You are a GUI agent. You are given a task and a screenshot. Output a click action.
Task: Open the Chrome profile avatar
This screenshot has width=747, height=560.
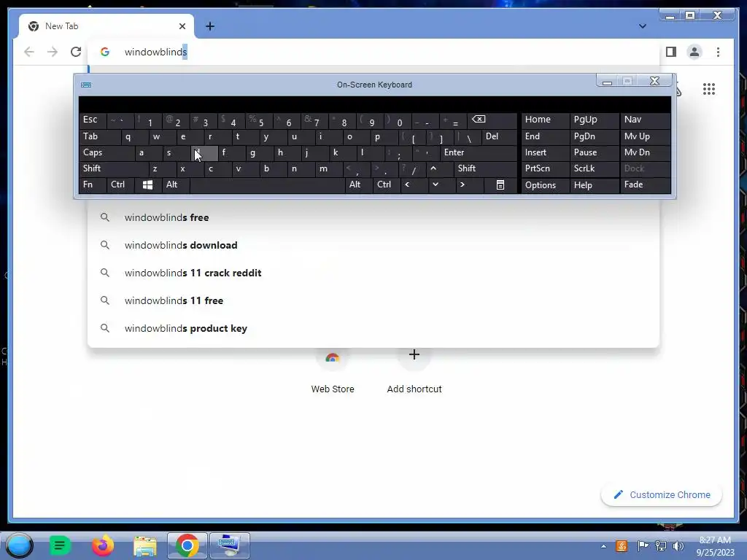694,52
